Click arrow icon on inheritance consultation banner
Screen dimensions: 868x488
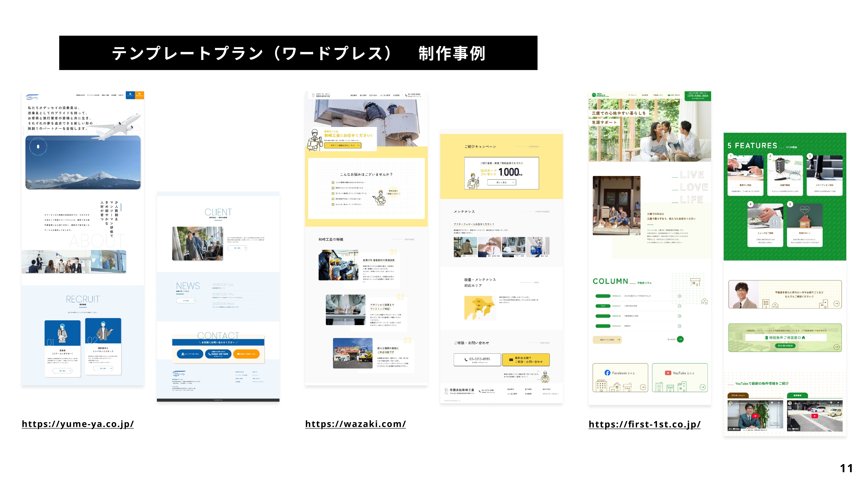[x=836, y=347]
